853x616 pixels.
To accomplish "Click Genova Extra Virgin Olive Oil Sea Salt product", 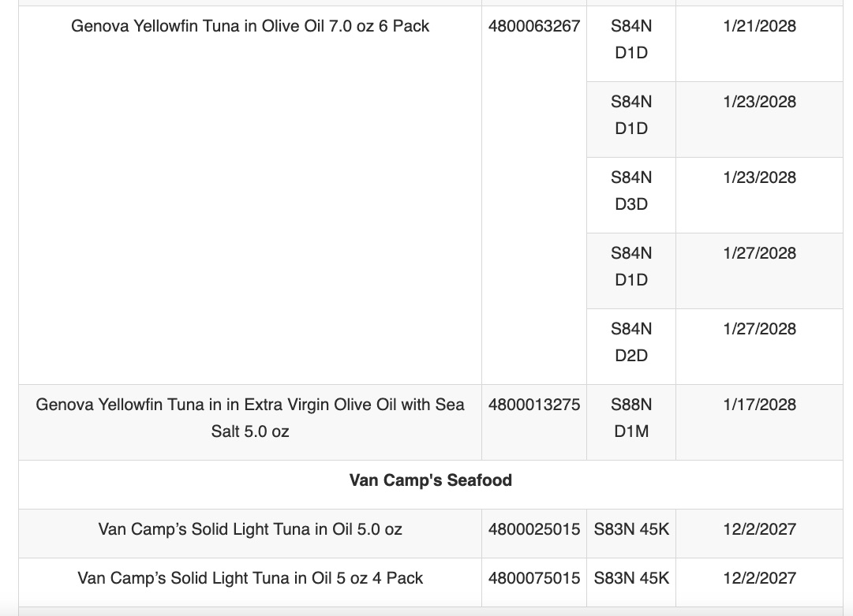I will pos(249,418).
